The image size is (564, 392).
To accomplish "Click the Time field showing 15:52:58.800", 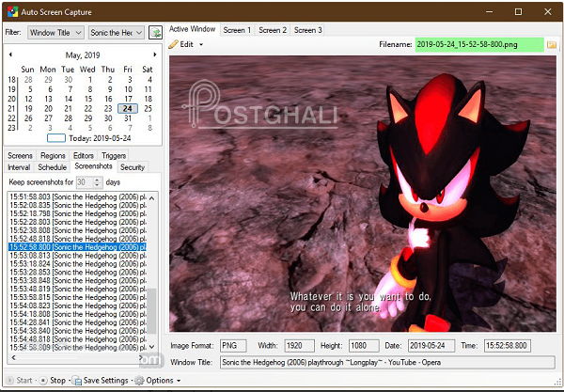I will tap(508, 346).
